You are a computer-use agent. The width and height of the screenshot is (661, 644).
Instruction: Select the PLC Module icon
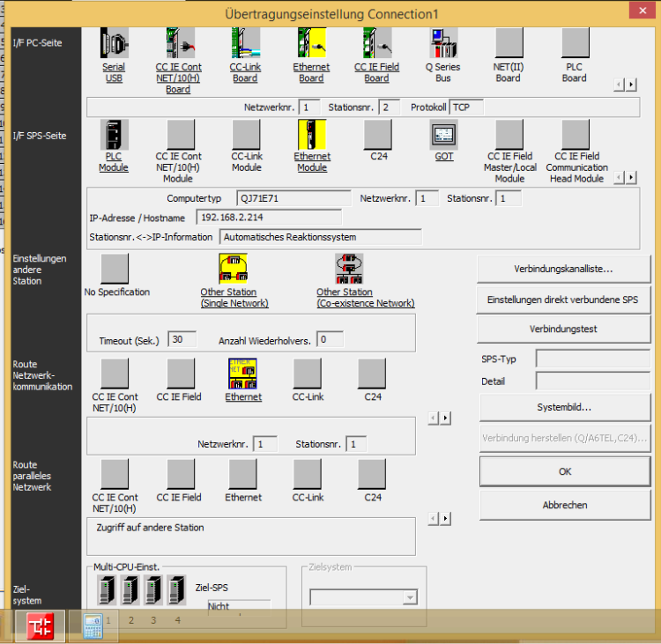[114, 134]
